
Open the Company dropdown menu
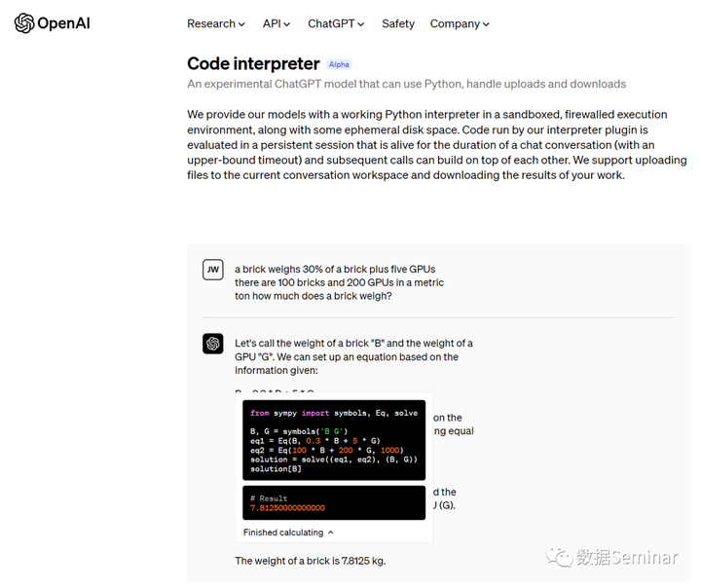coord(460,23)
